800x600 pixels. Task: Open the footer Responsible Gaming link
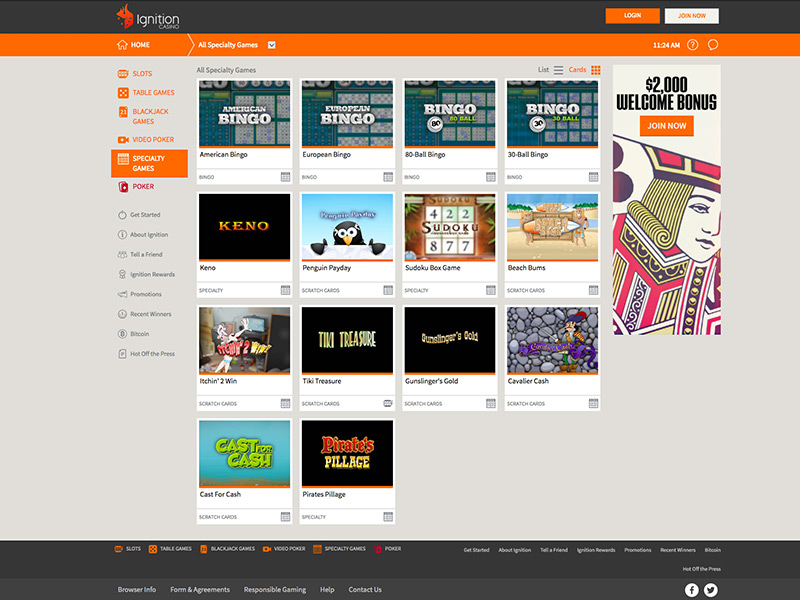click(275, 589)
